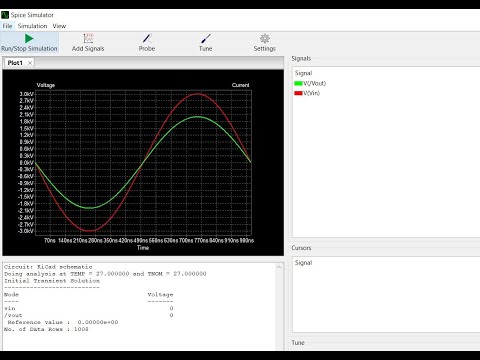Open the Simulation menu

[x=32, y=26]
